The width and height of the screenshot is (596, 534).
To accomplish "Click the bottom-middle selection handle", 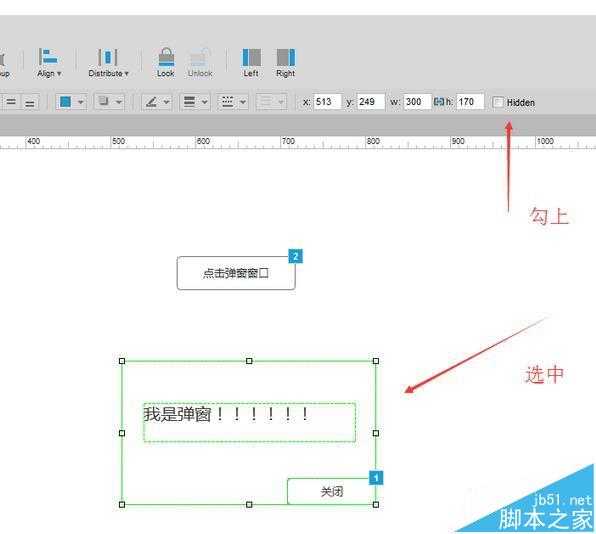I will coord(249,505).
